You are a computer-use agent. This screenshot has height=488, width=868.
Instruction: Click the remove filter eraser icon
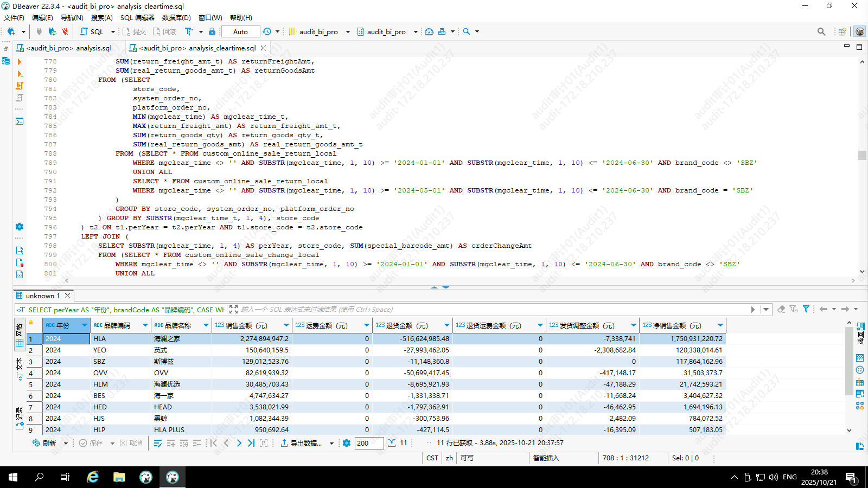click(x=781, y=309)
